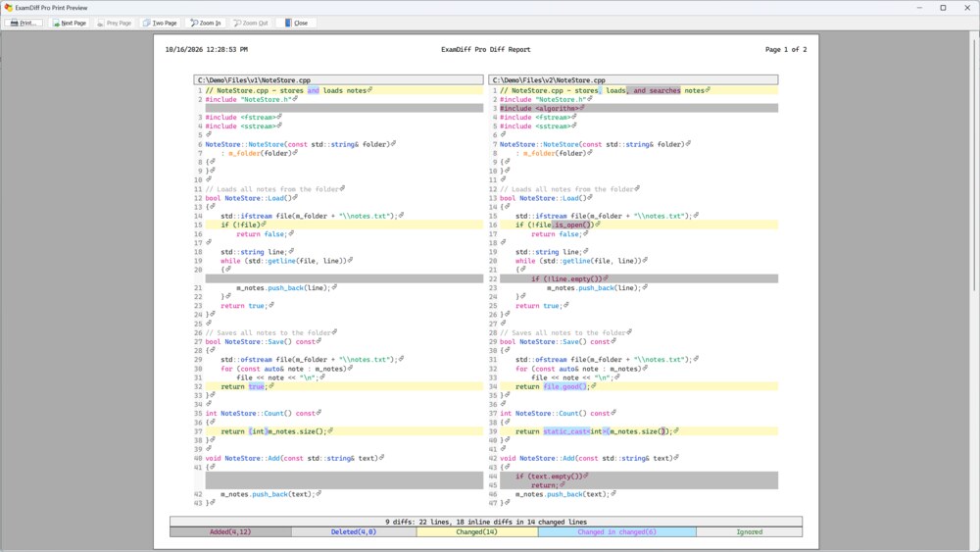The image size is (980, 552).
Task: Click left-pane line 'return true;' on line 32
Action: 344,387
